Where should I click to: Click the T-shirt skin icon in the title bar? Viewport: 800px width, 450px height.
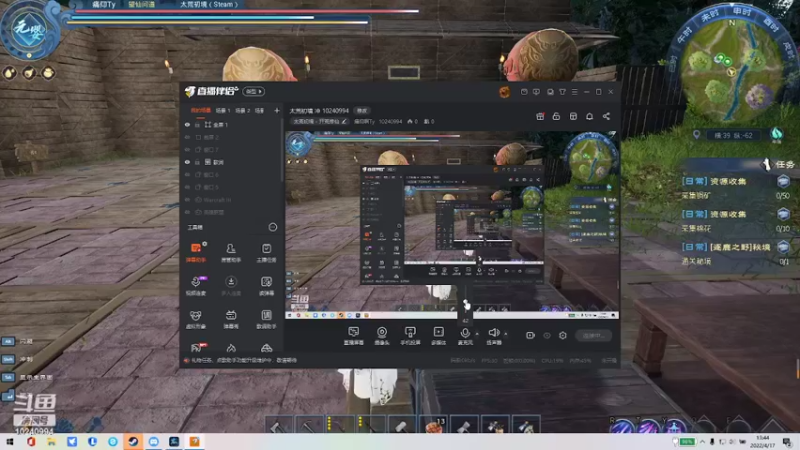[x=562, y=92]
